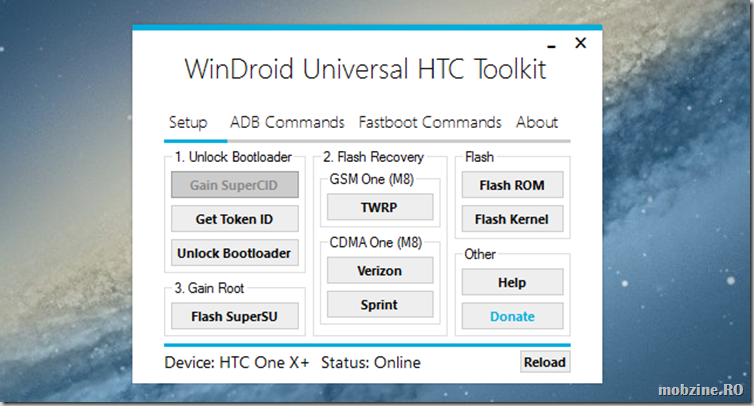Click the 'Flash' group label
This screenshot has height=406, width=754.
click(x=479, y=157)
